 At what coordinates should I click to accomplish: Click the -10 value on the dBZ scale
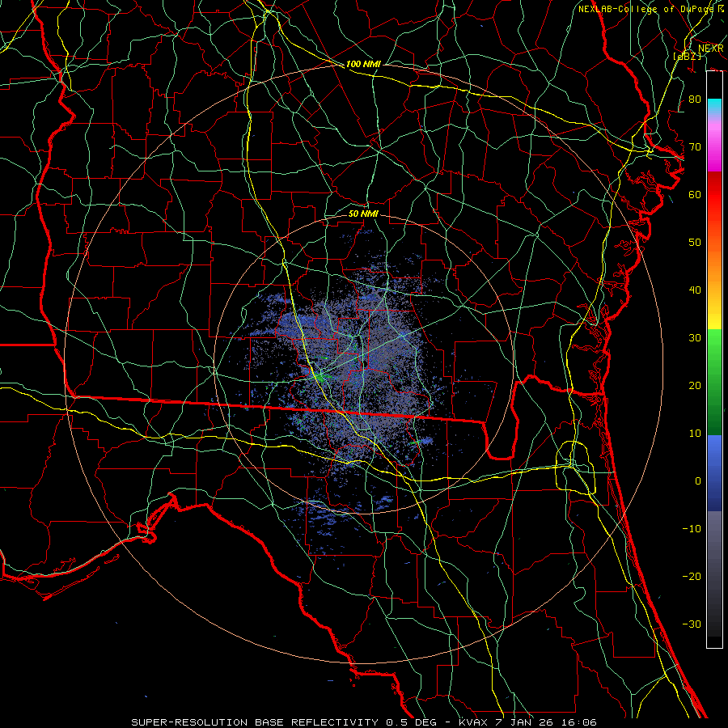(692, 528)
